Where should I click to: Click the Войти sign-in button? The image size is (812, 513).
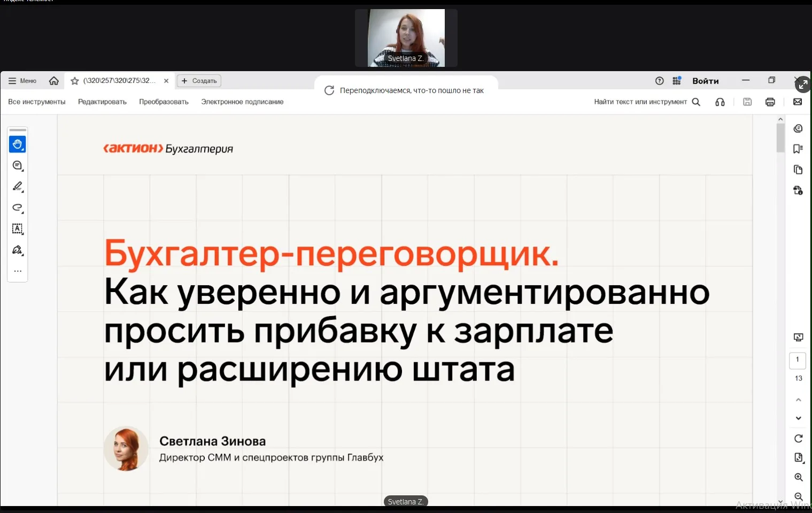pos(706,81)
